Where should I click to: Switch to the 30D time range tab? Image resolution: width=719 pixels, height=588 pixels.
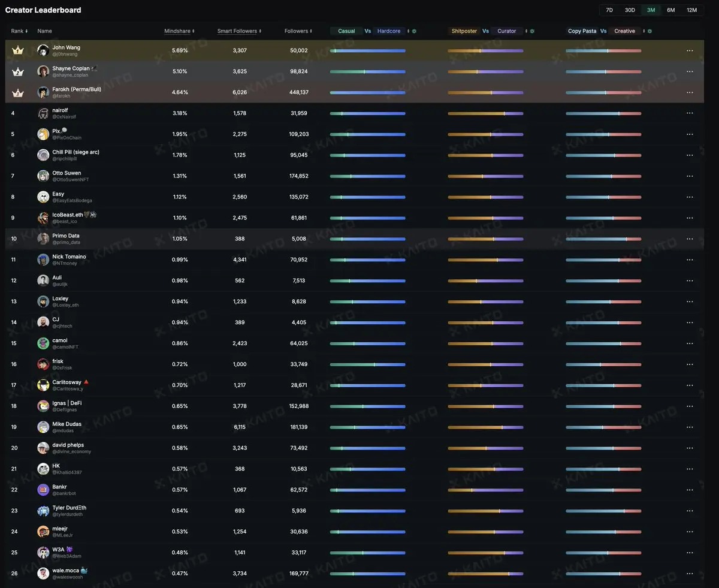[x=630, y=10]
